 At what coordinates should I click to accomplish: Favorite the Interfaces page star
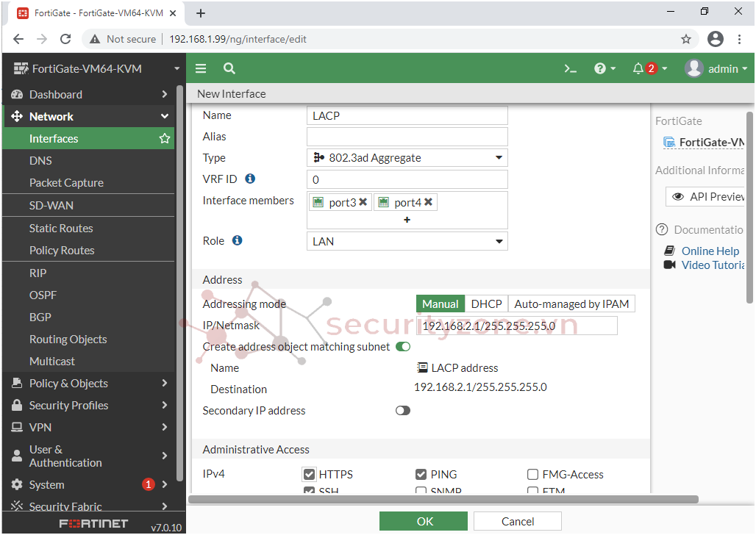(165, 139)
